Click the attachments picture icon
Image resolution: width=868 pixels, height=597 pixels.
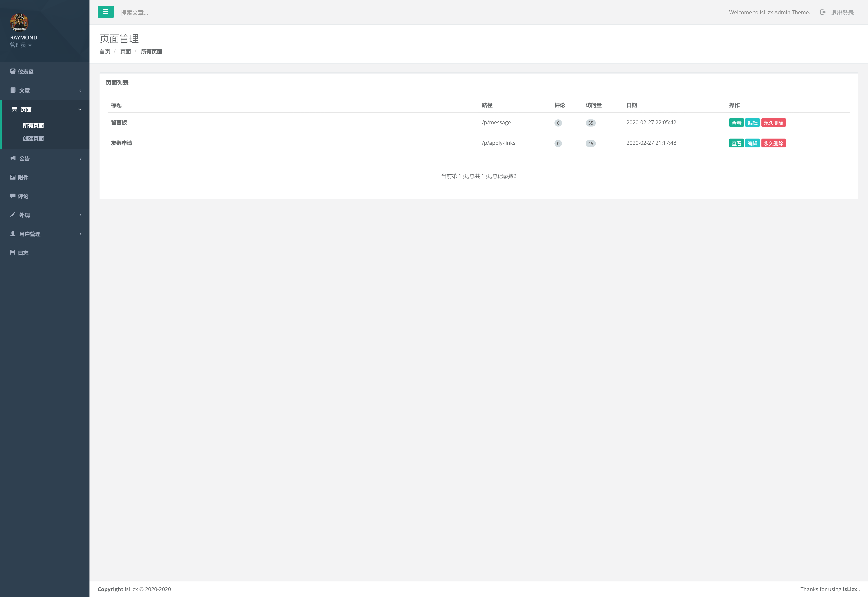click(x=13, y=177)
